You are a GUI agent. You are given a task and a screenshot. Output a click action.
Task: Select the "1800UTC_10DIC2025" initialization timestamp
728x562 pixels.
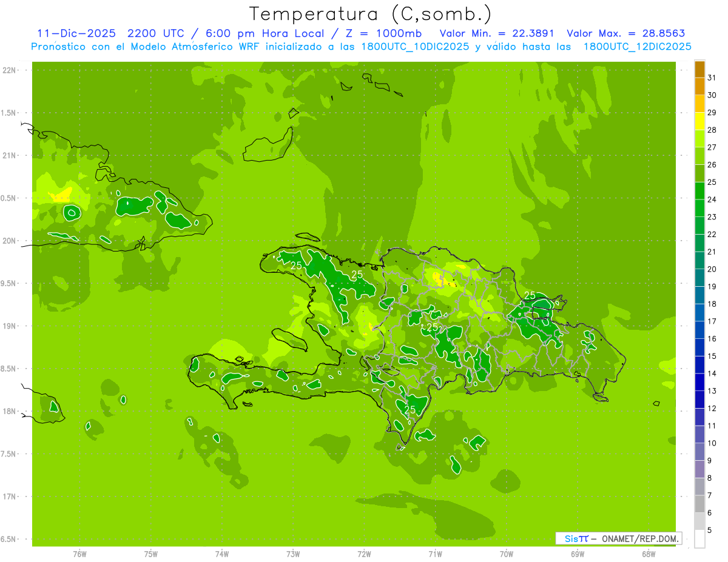(413, 47)
